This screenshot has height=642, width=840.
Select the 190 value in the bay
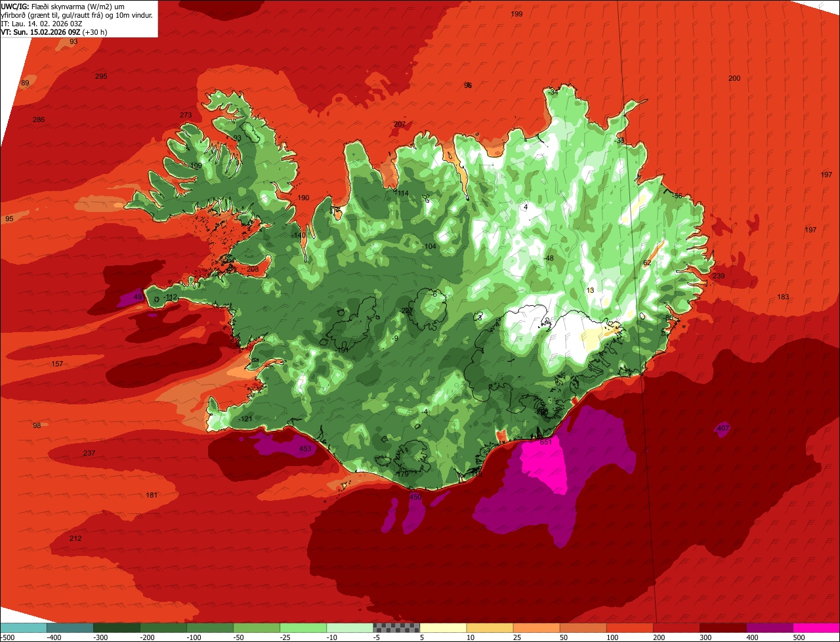303,198
